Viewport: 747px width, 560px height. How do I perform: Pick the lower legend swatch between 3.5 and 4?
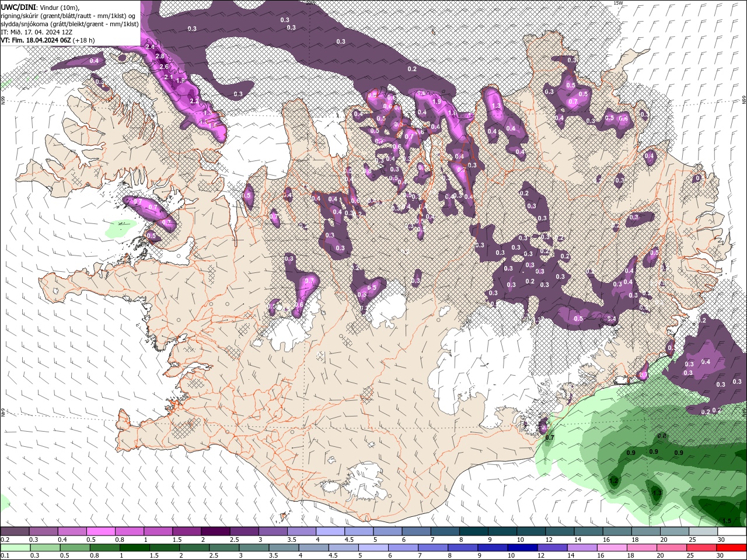tap(283, 547)
